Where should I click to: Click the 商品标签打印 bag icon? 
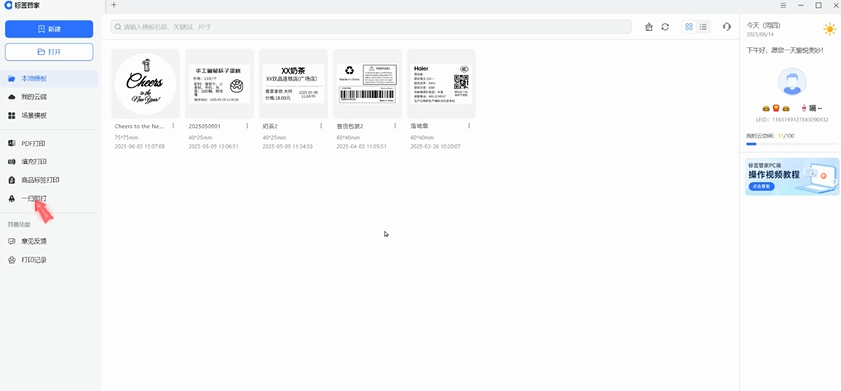pos(12,180)
